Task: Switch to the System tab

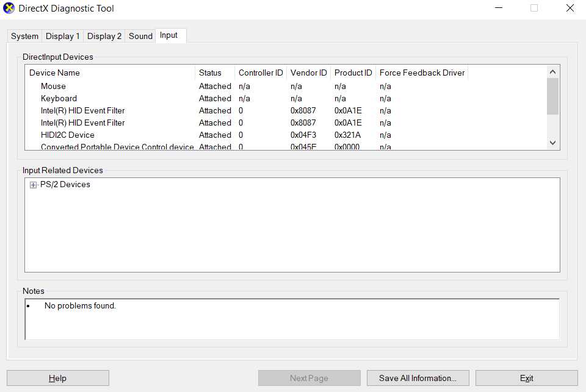Action: click(x=24, y=36)
